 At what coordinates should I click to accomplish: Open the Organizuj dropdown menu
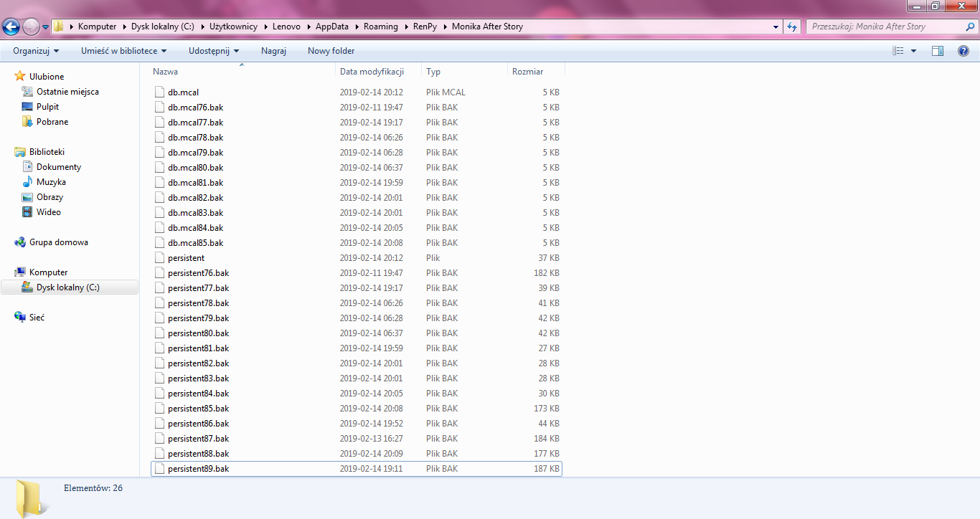(x=36, y=51)
